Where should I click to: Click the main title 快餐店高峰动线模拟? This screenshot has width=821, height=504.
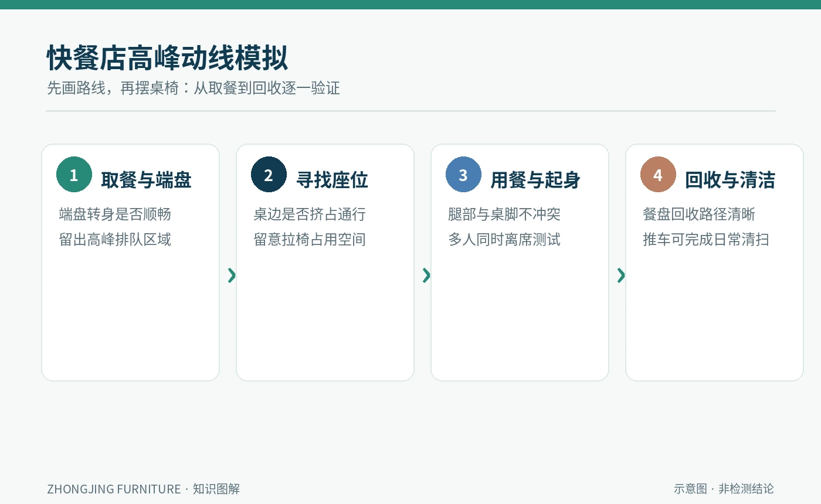pyautogui.click(x=167, y=58)
